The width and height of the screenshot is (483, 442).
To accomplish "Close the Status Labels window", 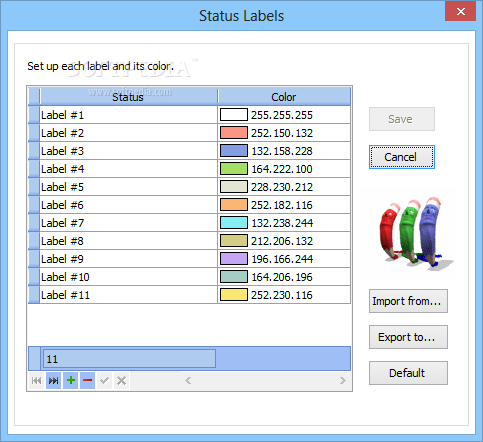I will [x=460, y=12].
